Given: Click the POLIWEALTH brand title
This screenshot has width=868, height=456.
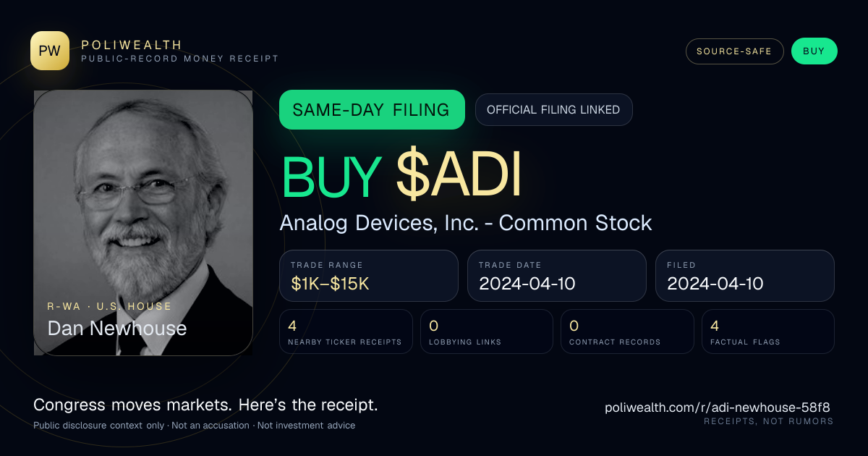Looking at the screenshot, I should coord(132,45).
